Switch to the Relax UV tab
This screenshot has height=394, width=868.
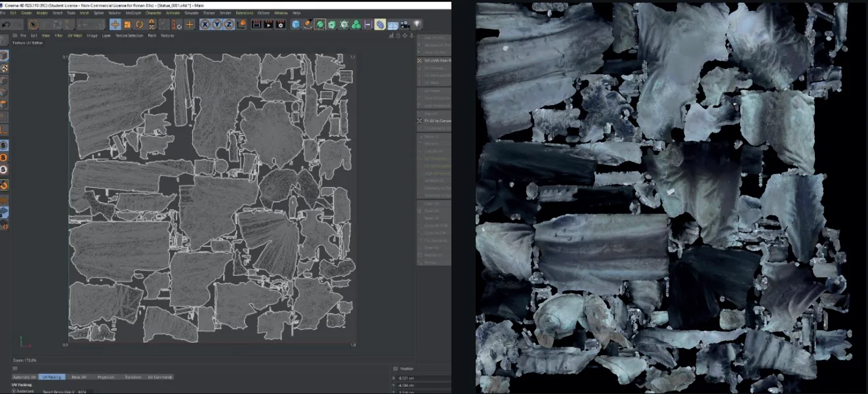point(79,377)
